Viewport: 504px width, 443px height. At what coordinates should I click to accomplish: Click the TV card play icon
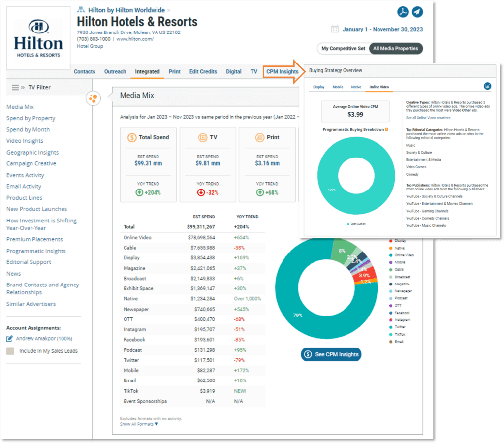(202, 138)
